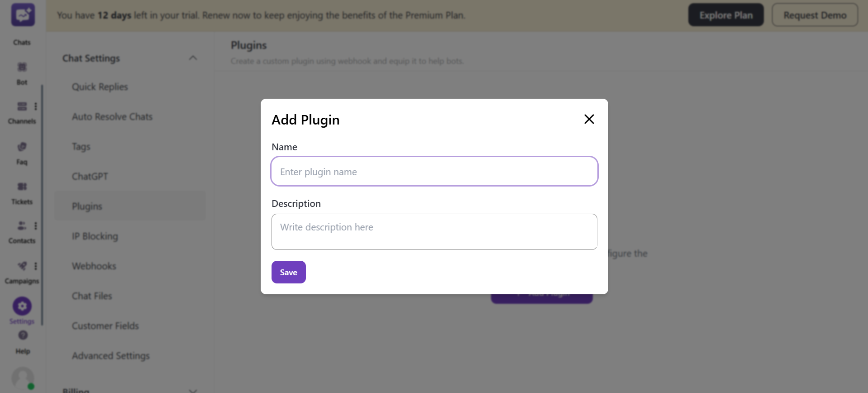The width and height of the screenshot is (868, 393).
Task: Switch to the Webhooks settings page
Action: coord(94,266)
